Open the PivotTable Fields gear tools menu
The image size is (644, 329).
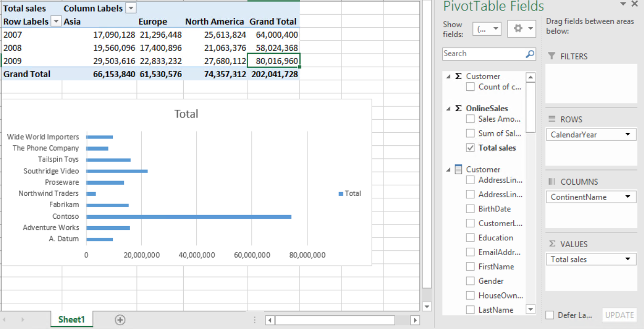coord(522,29)
